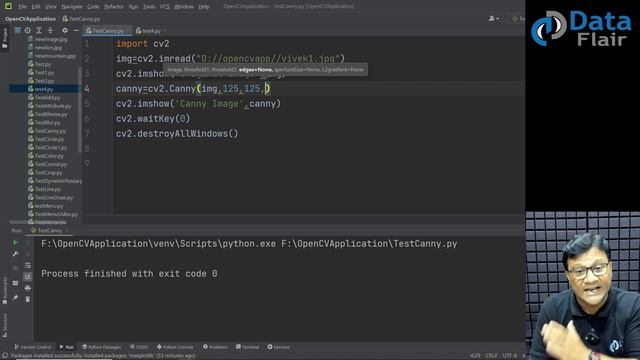Open the Refactor menu

(114, 7)
